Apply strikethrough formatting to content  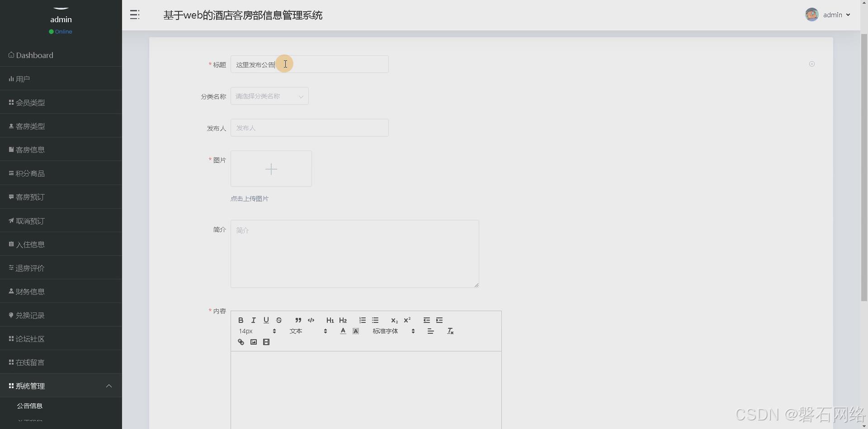[279, 320]
